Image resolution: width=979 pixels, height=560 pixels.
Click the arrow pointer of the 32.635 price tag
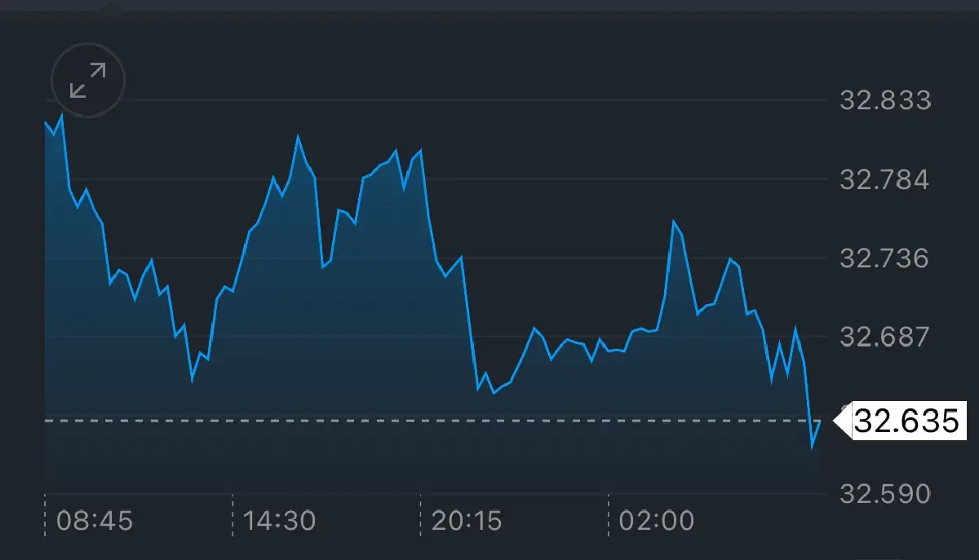click(840, 421)
